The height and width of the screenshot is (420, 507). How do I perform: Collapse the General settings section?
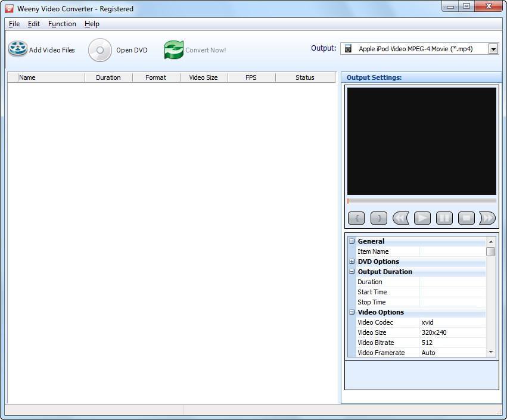tap(352, 241)
